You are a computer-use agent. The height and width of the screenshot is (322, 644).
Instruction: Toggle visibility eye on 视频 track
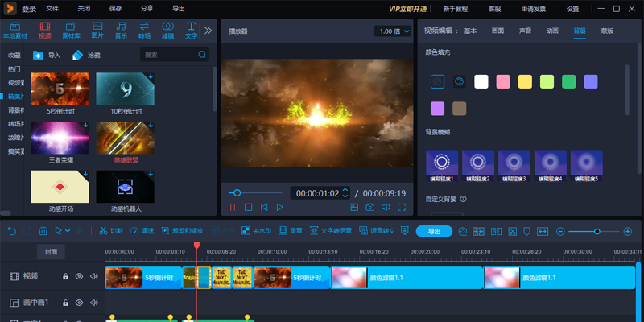[79, 277]
